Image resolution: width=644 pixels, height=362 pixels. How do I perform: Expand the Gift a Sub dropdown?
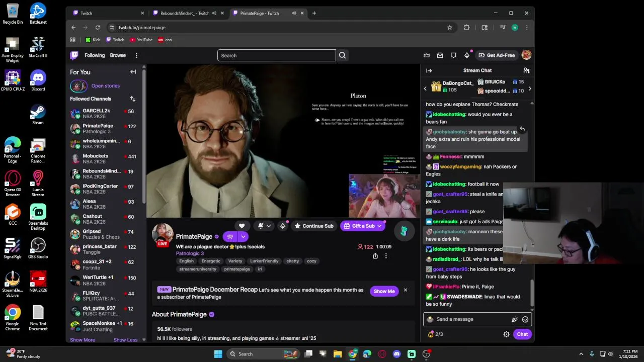pyautogui.click(x=379, y=226)
